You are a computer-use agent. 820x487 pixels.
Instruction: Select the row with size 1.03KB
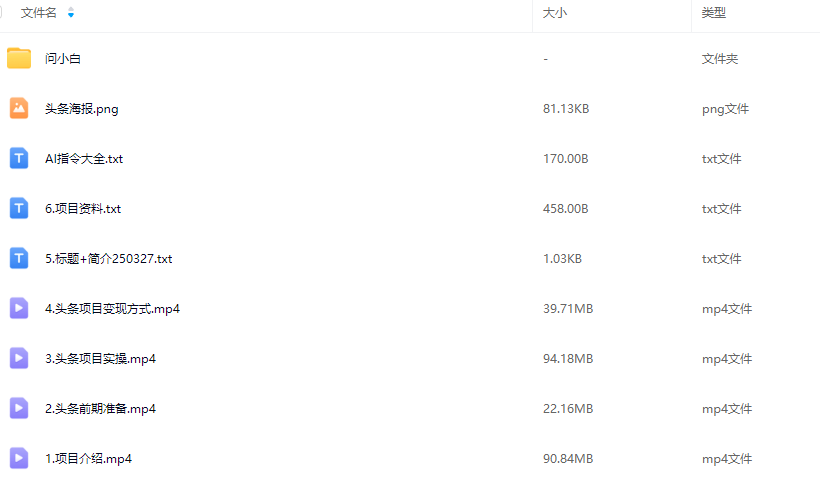click(x=410, y=258)
